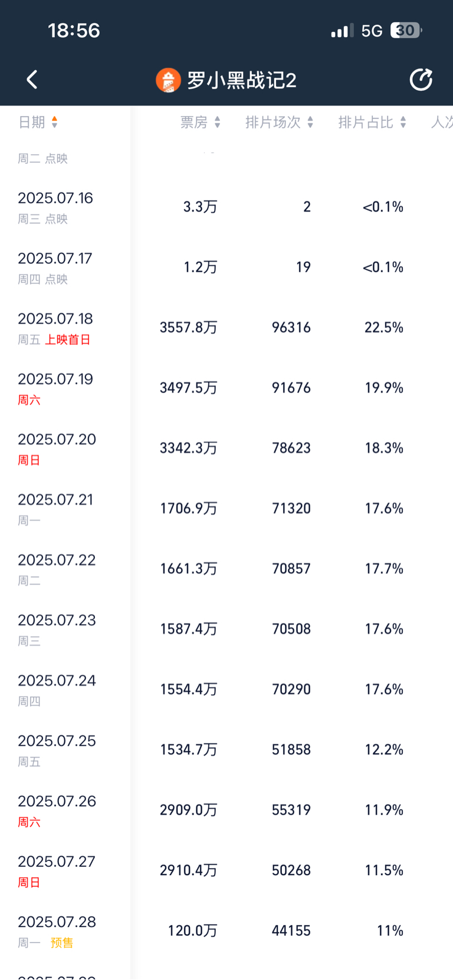This screenshot has width=453, height=980.
Task: Tap the 2025.07.16 date cell
Action: click(55, 198)
